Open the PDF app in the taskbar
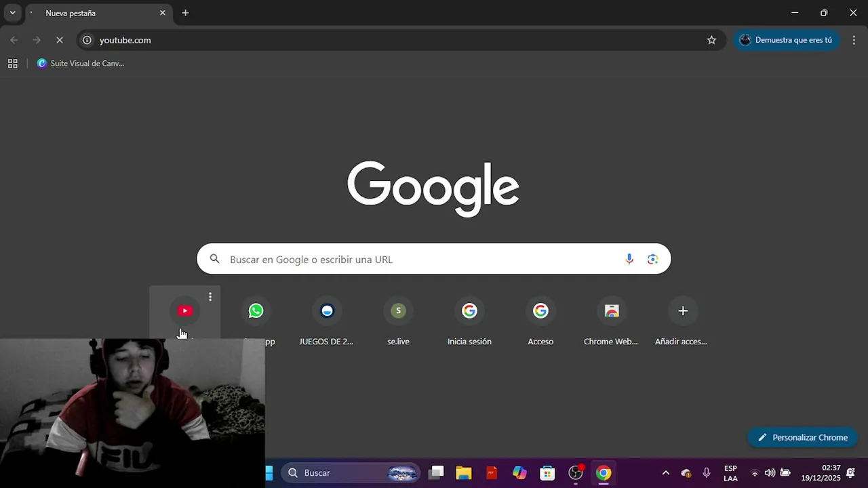Viewport: 868px width, 488px height. tap(492, 472)
